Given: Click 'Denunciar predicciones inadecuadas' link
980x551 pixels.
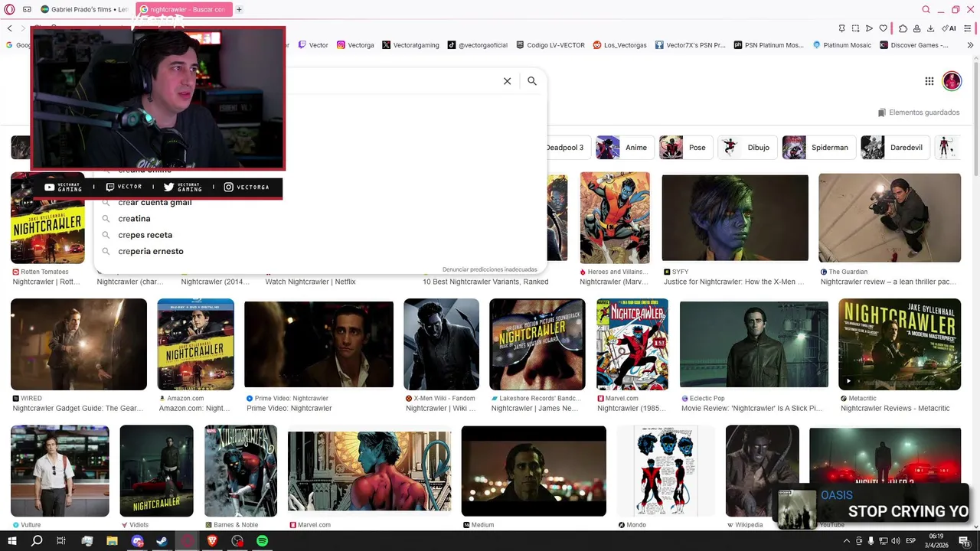Looking at the screenshot, I should (489, 269).
